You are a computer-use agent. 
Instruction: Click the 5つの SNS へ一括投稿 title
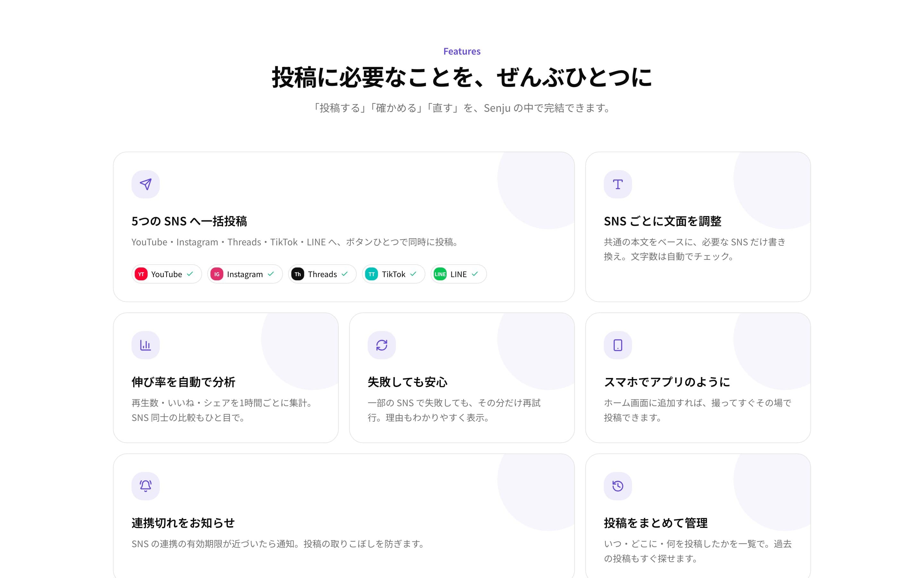pos(189,221)
